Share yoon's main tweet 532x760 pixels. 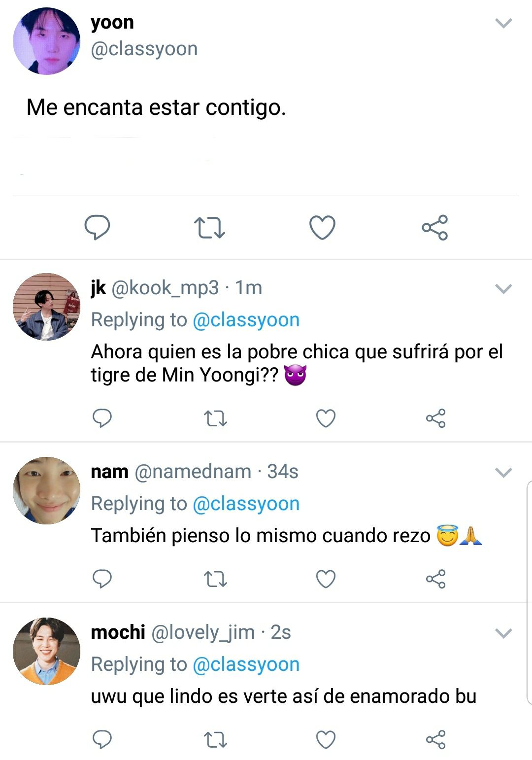(x=435, y=227)
